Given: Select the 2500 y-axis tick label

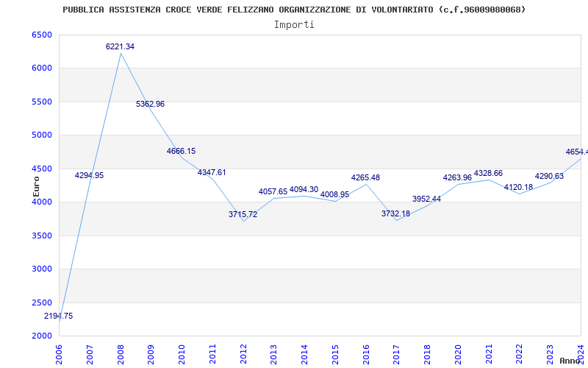Looking at the screenshot, I should (x=42, y=302).
